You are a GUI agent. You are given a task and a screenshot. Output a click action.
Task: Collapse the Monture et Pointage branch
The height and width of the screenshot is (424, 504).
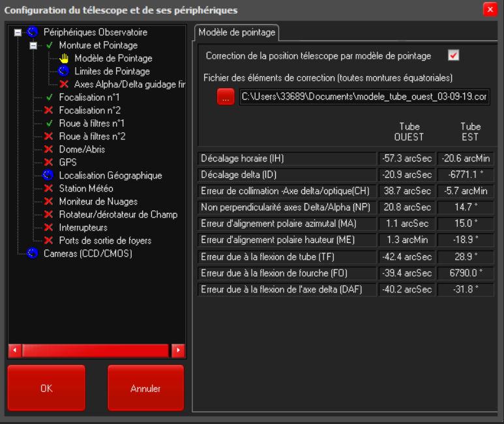point(33,46)
